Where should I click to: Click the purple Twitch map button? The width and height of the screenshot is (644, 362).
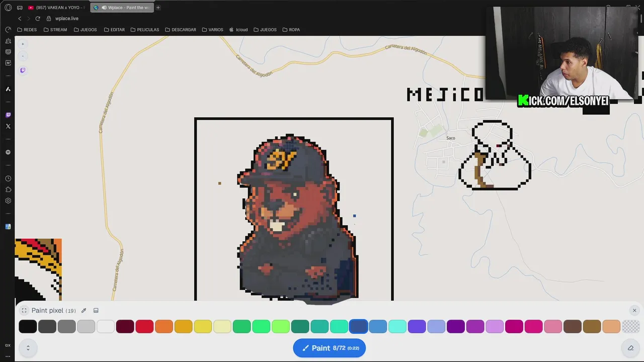click(x=23, y=70)
